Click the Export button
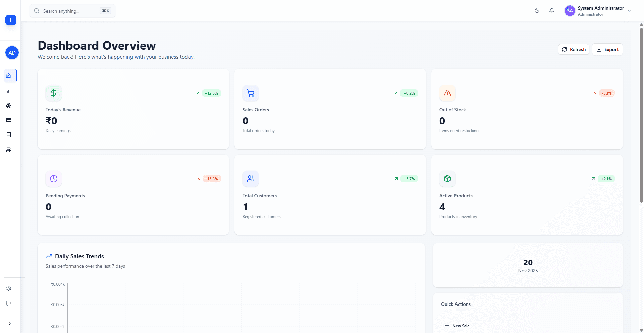This screenshot has height=333, width=644. click(607, 49)
